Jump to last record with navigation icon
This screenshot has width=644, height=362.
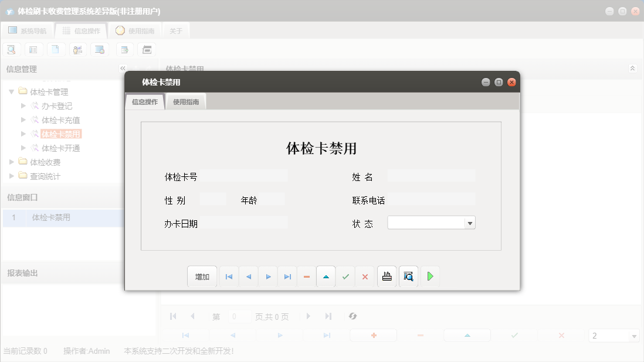[287, 276]
